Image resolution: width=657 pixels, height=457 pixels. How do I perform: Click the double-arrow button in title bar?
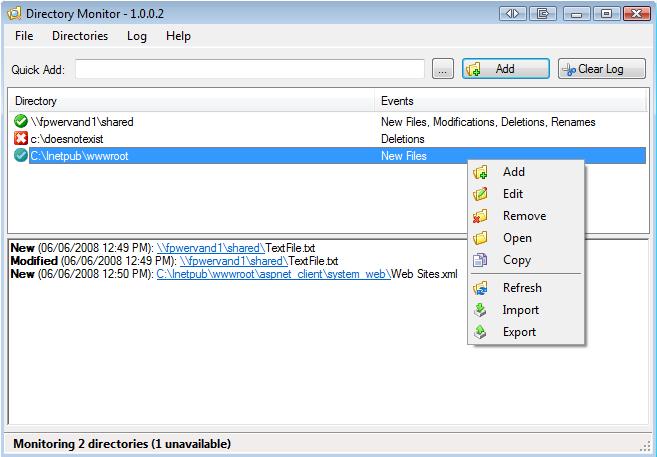[512, 14]
